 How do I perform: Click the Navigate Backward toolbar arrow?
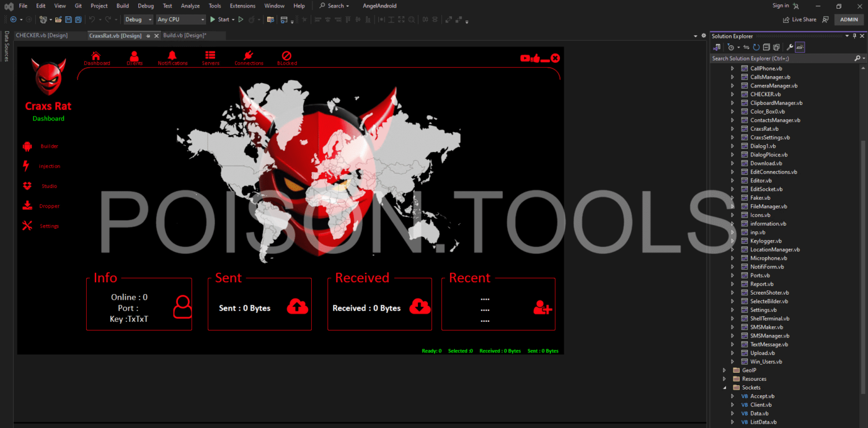(13, 20)
